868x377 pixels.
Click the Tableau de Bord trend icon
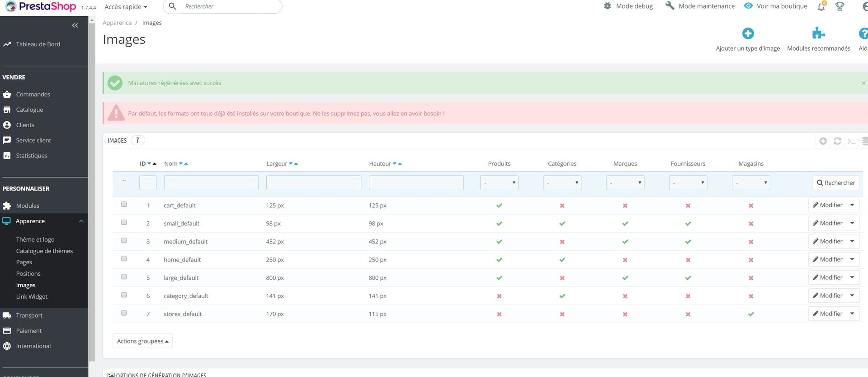tap(7, 44)
